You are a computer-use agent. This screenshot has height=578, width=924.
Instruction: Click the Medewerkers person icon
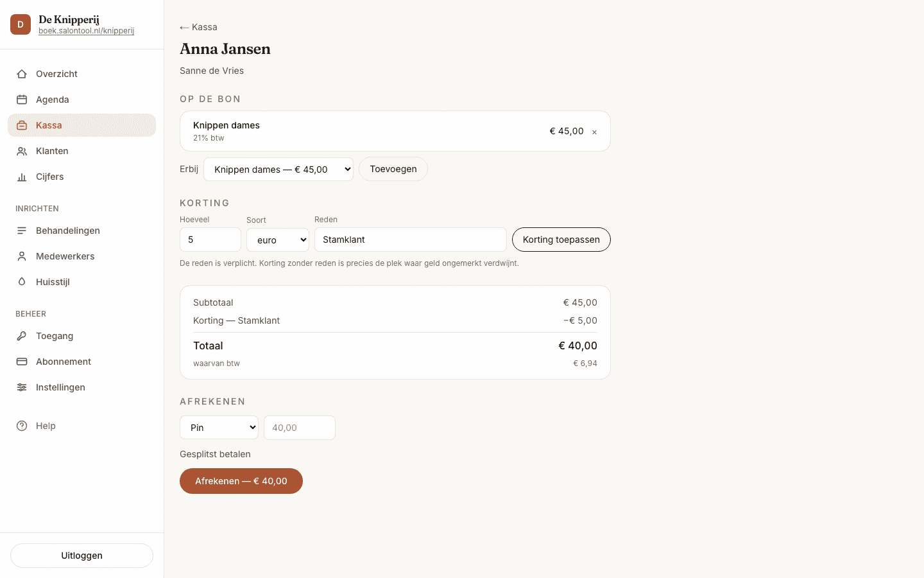22,256
